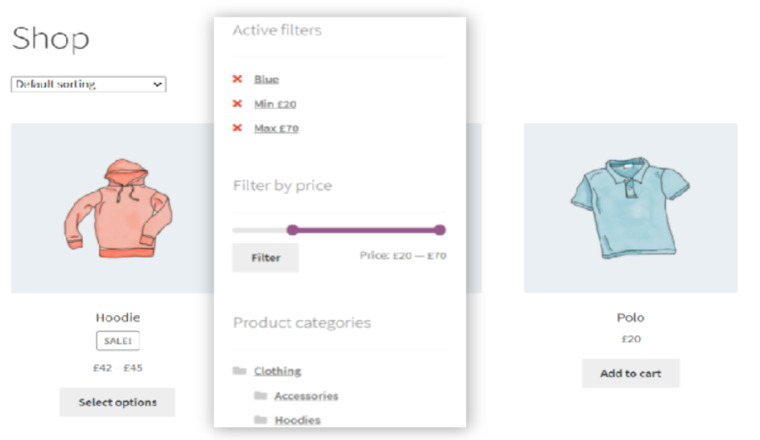Open the Accessories category link
Screen dimensions: 760x440
pos(306,396)
